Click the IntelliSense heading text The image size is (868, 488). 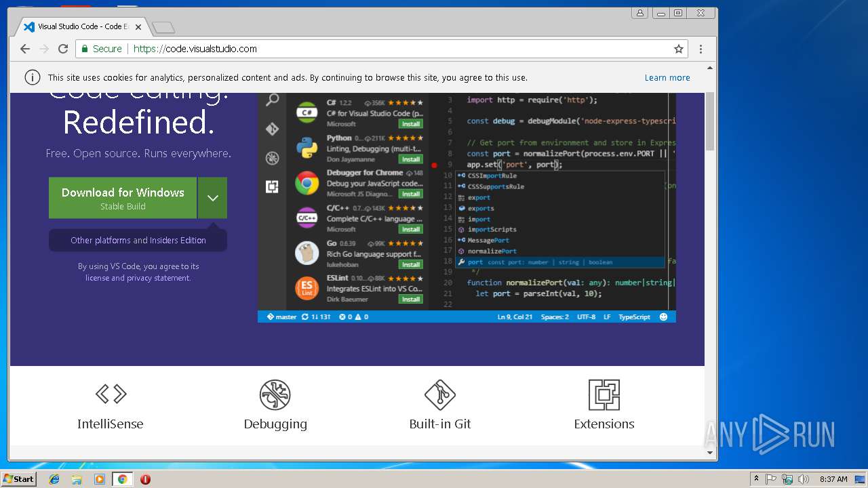[111, 424]
